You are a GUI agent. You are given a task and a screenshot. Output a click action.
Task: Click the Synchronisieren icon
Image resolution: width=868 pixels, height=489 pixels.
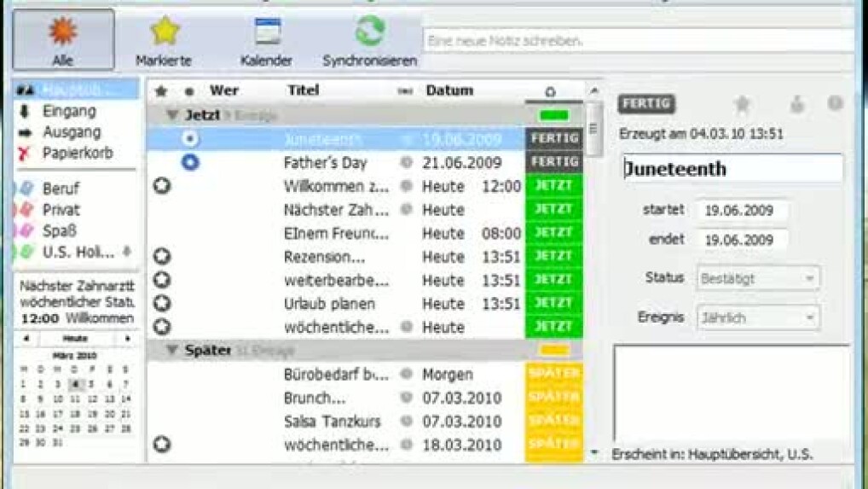click(x=369, y=39)
